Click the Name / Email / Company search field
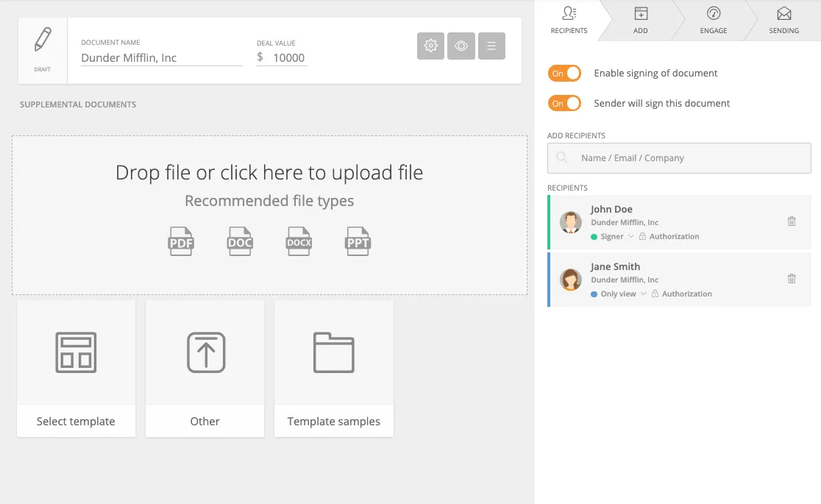Viewport: 821px width, 504px height. coord(679,157)
